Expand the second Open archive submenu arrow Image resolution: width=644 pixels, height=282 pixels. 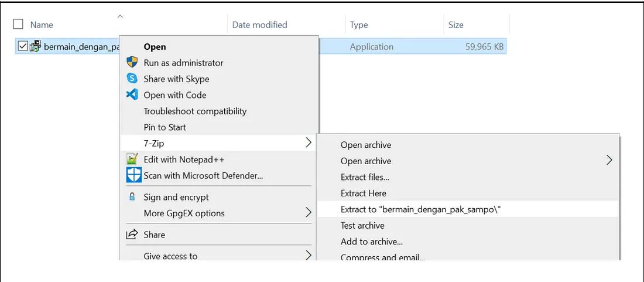tap(609, 161)
